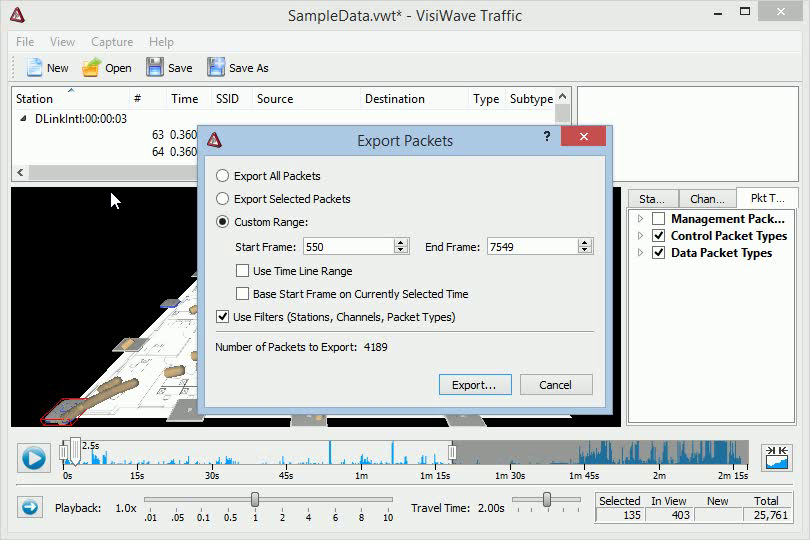Viewport: 810px width, 540px height.
Task: Save the file using the Save icon
Action: click(154, 68)
